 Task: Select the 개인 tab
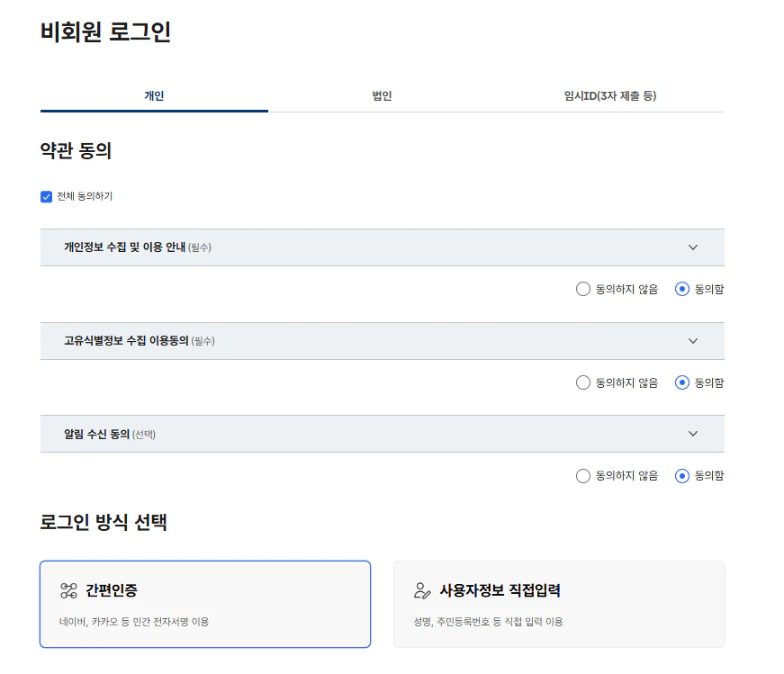153,95
